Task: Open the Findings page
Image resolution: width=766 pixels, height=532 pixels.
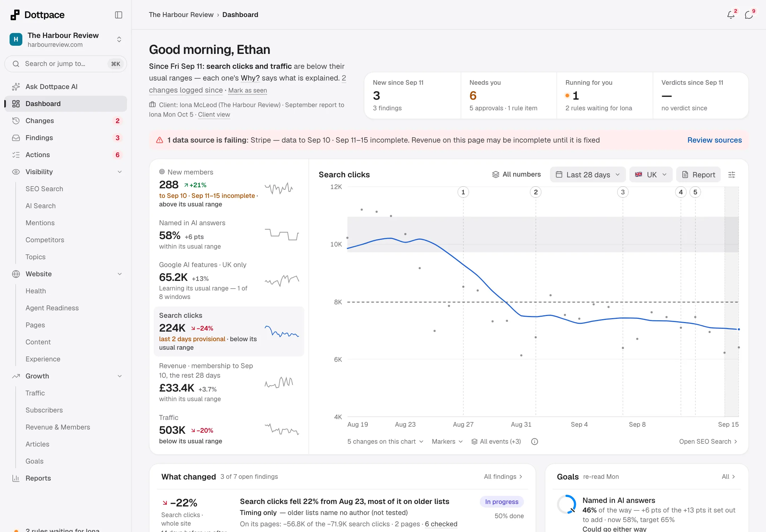Action: pos(66,138)
